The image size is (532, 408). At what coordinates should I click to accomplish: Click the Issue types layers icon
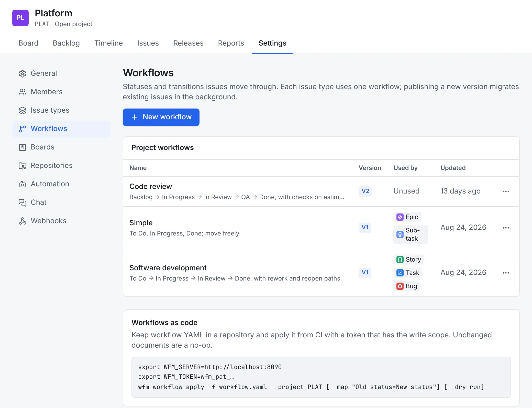pos(23,111)
